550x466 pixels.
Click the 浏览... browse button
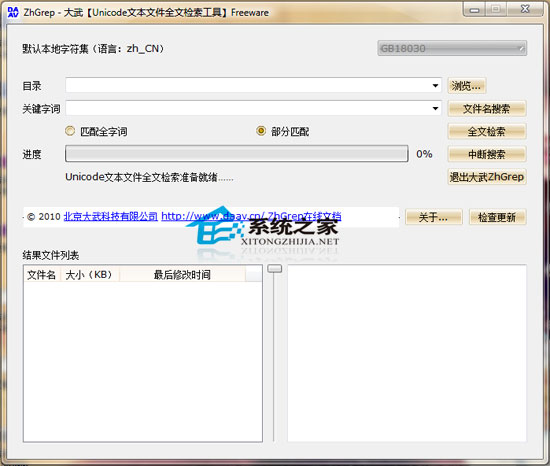[x=467, y=86]
